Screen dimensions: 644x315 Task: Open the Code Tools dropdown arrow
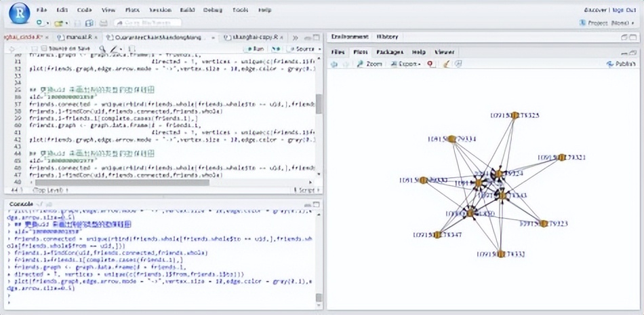click(121, 49)
